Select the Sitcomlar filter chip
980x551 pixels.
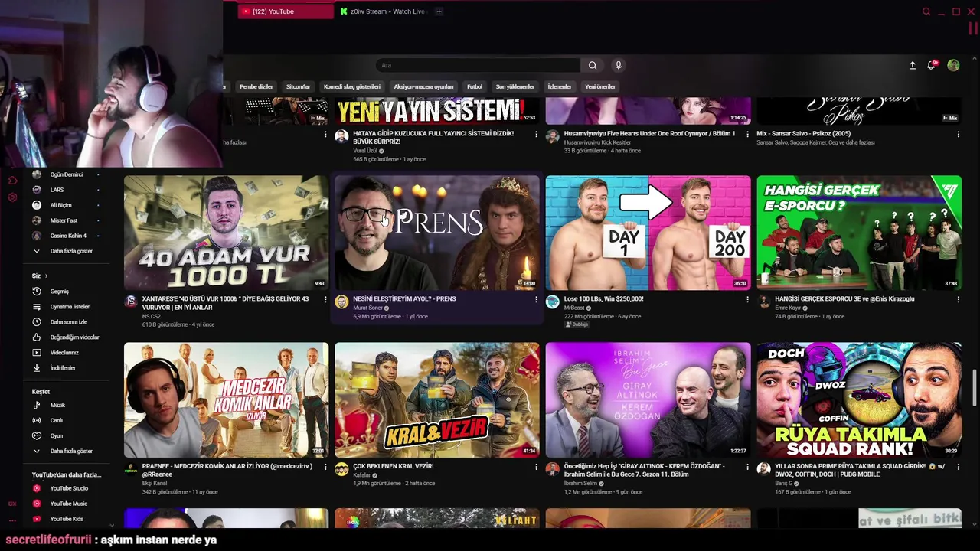(298, 86)
